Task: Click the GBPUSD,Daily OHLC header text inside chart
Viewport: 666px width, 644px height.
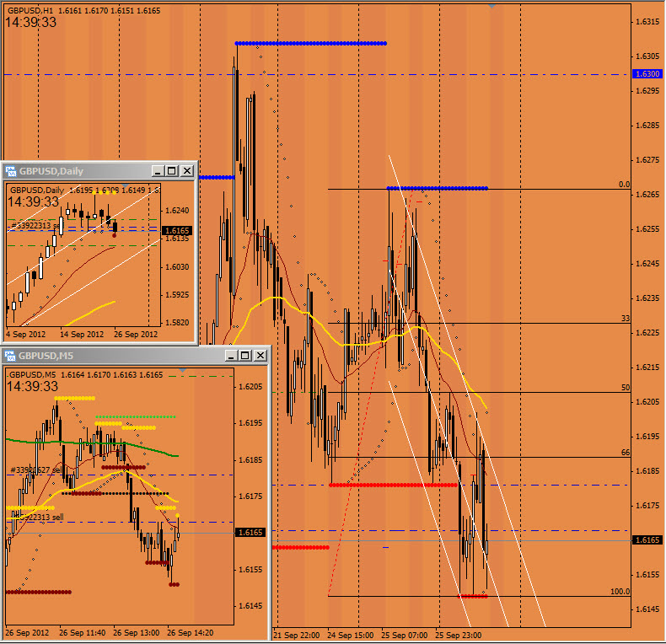Action: click(85, 190)
